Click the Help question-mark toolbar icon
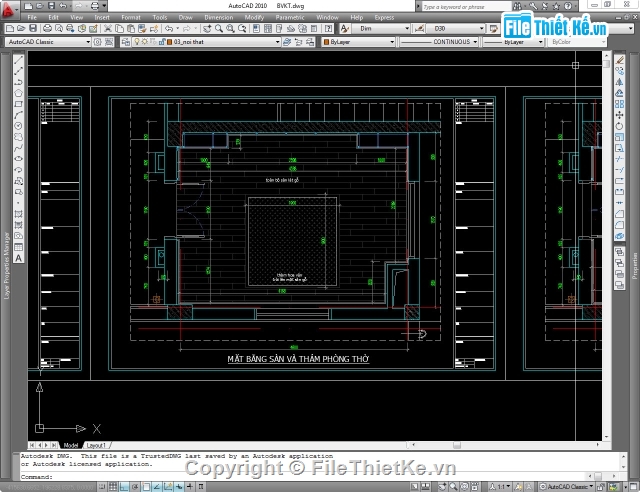This screenshot has width=640, height=492. tap(328, 28)
